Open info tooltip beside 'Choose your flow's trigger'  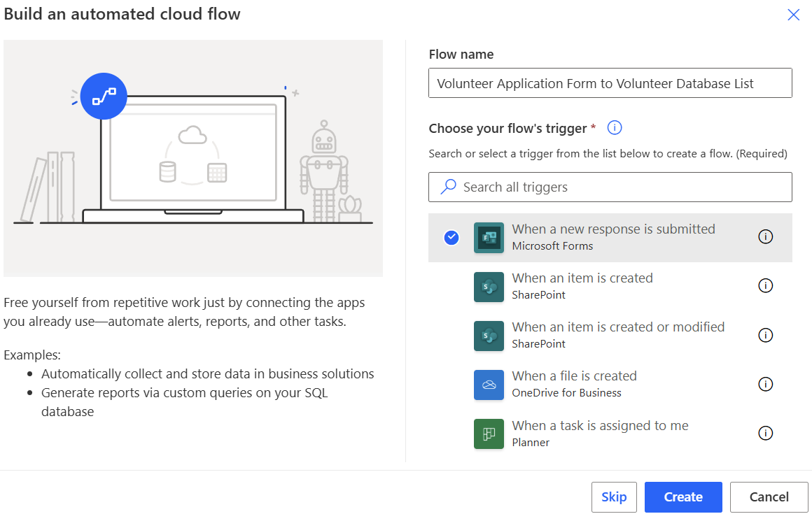(614, 127)
